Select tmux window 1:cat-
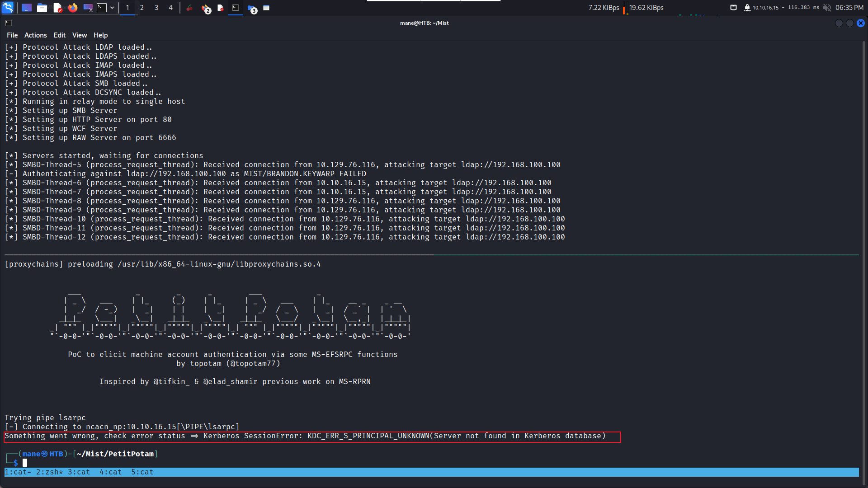 click(x=18, y=472)
